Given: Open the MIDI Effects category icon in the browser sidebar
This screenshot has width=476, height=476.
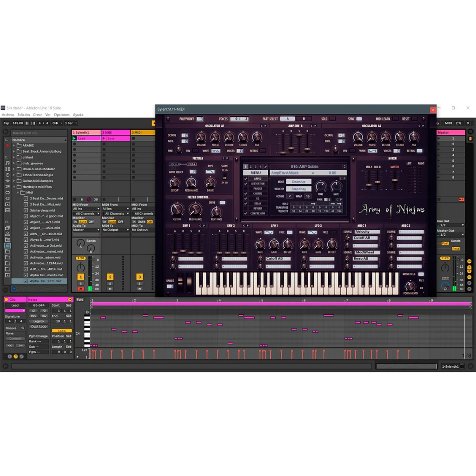Looking at the screenshot, I should coord(7,187).
